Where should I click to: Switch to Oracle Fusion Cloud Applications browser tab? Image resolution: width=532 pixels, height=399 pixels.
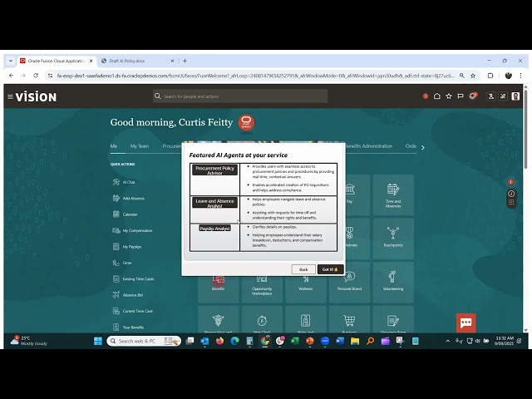pyautogui.click(x=57, y=61)
